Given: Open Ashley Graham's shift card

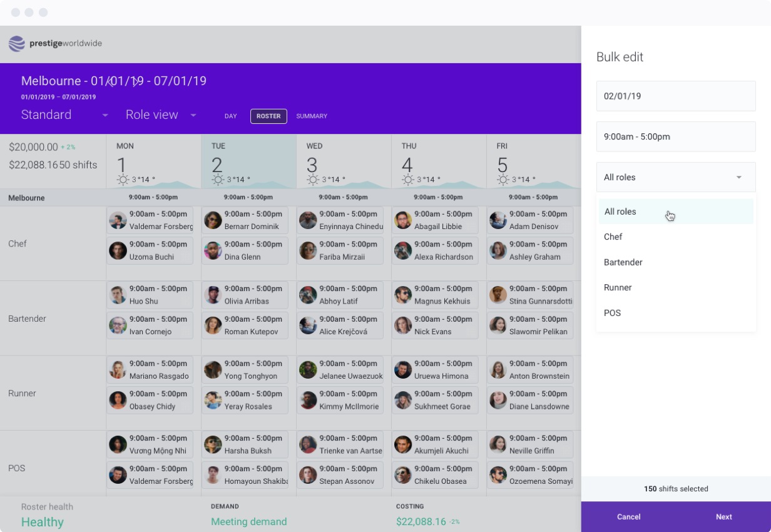Looking at the screenshot, I should click(531, 251).
